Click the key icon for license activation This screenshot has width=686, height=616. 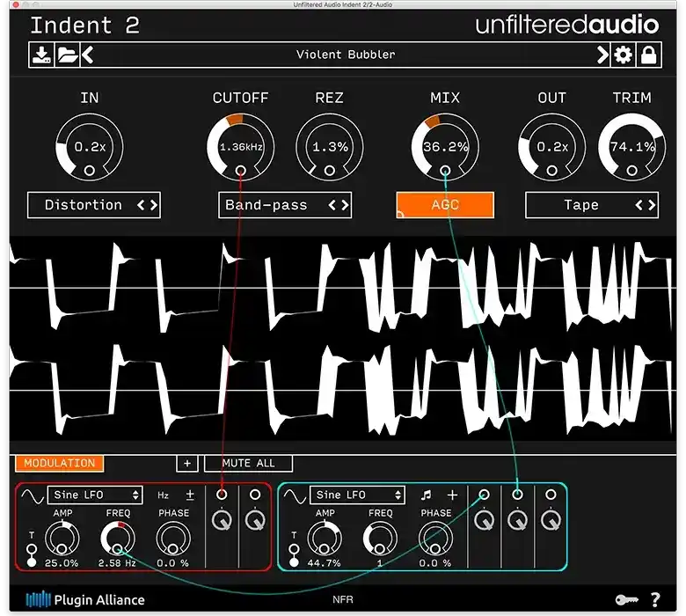[626, 600]
